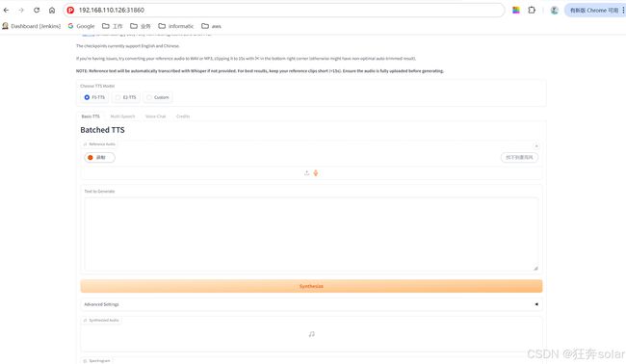
Task: Switch to the Basic-TTS tab
Action: 91,117
